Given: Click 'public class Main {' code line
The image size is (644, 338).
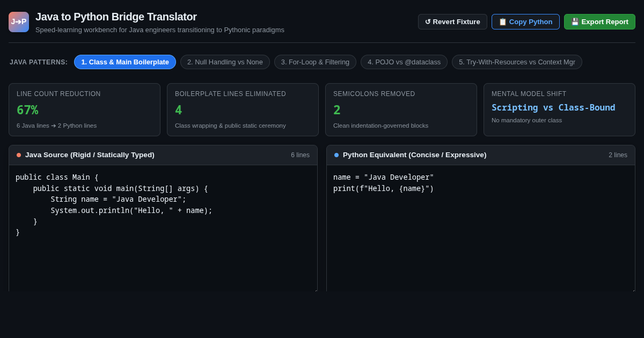Looking at the screenshot, I should [x=57, y=177].
